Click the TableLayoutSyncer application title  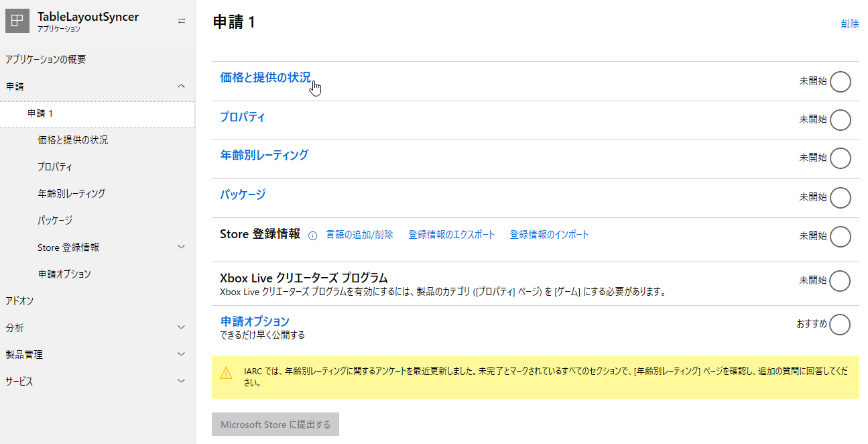(x=88, y=17)
